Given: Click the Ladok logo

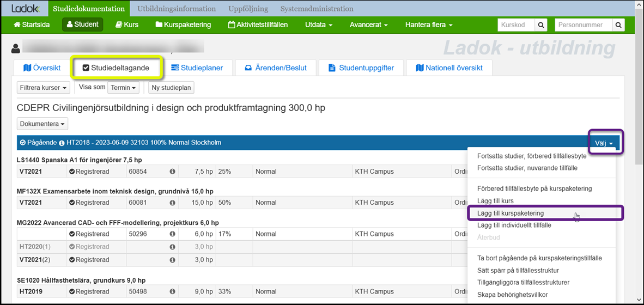Looking at the screenshot, I should tap(25, 9).
